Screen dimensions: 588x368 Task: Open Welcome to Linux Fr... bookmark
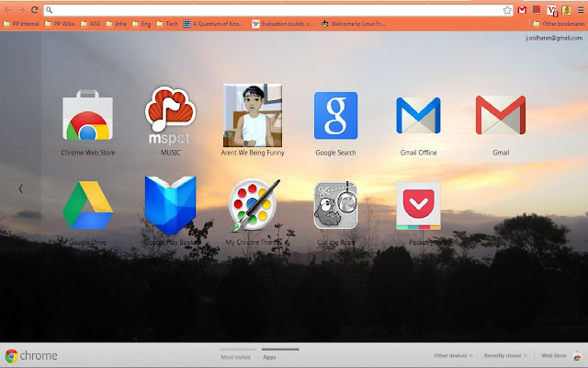(x=353, y=24)
